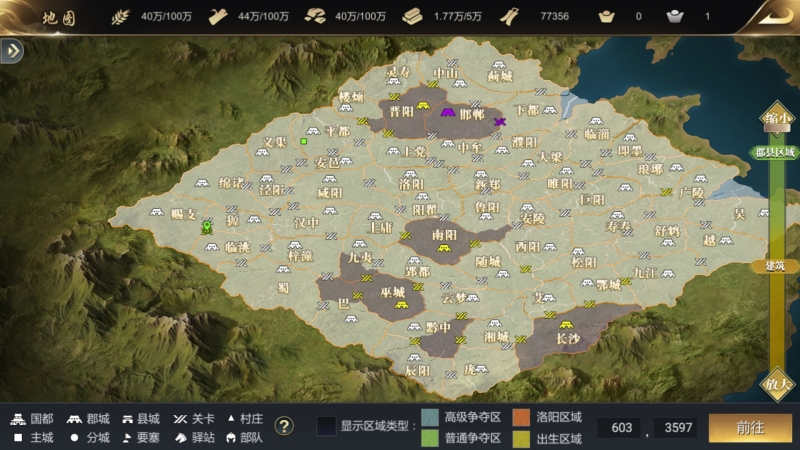Select the 临淄 region label
This screenshot has height=450, width=800.
coord(597,134)
